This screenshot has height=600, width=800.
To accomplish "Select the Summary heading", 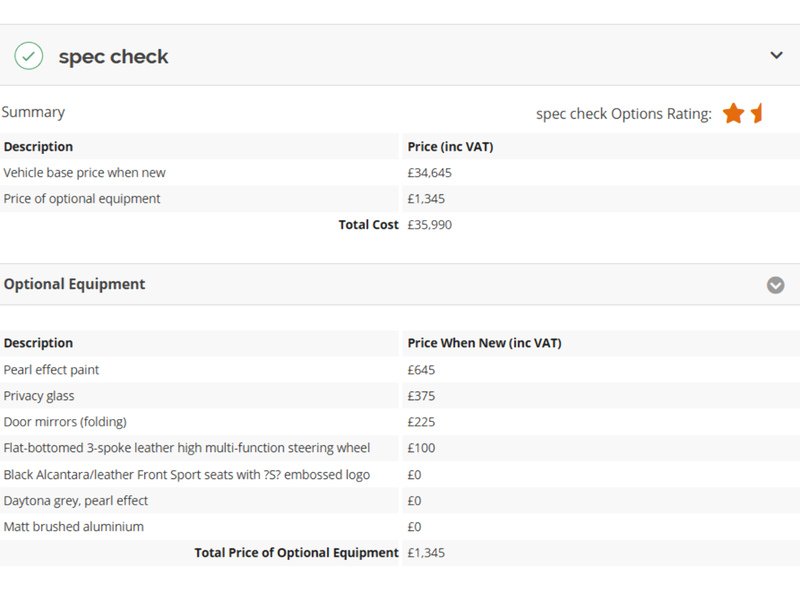I will pos(33,112).
